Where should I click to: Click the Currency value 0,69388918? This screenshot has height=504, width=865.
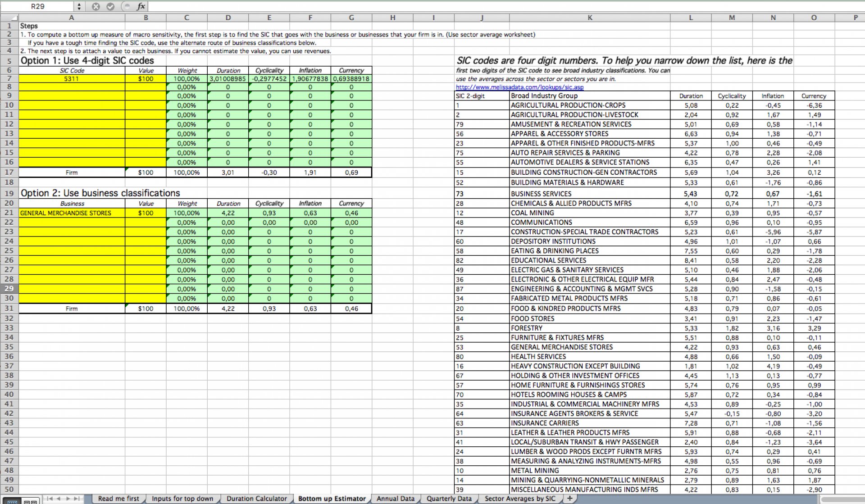pos(351,79)
